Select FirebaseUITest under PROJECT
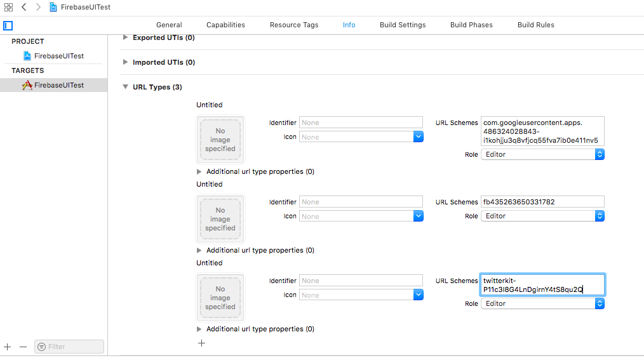Screen dimensions: 644x358 pos(58,56)
